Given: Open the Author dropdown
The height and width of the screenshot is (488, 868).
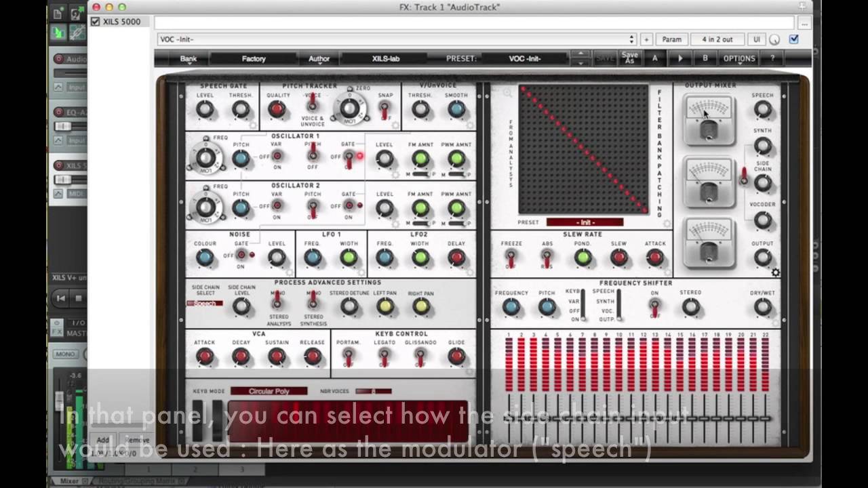Looking at the screenshot, I should click(319, 58).
